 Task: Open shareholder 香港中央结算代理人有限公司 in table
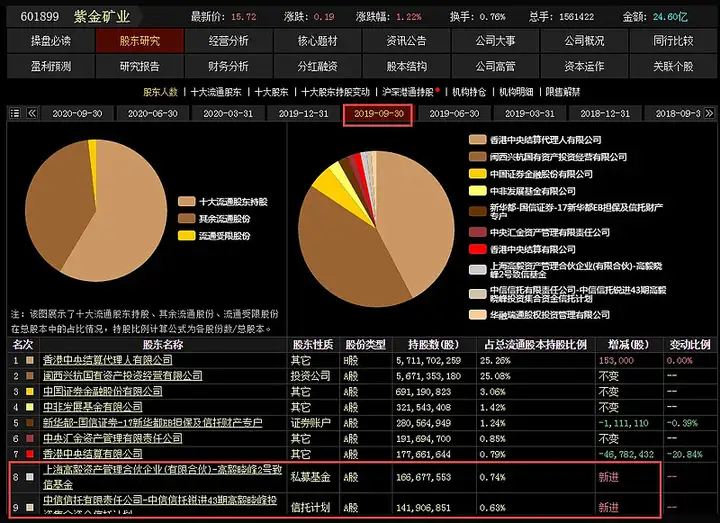tap(107, 360)
